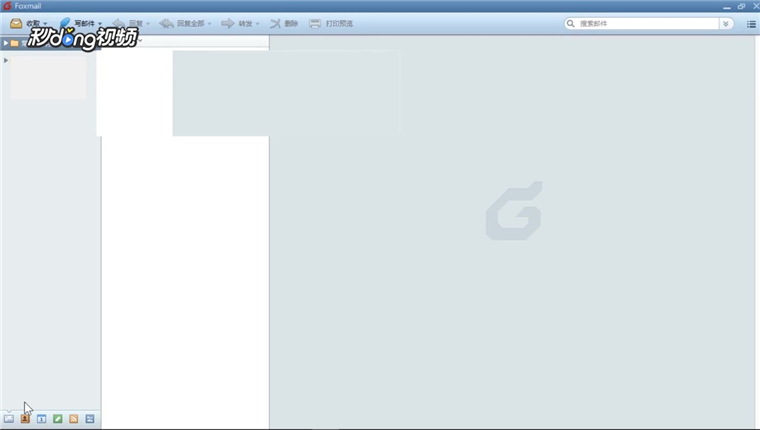The width and height of the screenshot is (760, 430).
Task: Click the Delete (删除) X icon
Action: [x=275, y=23]
